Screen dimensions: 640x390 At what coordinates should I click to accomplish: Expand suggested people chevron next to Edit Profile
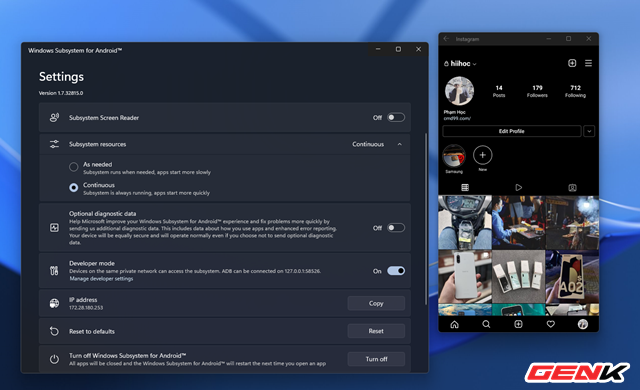point(589,131)
